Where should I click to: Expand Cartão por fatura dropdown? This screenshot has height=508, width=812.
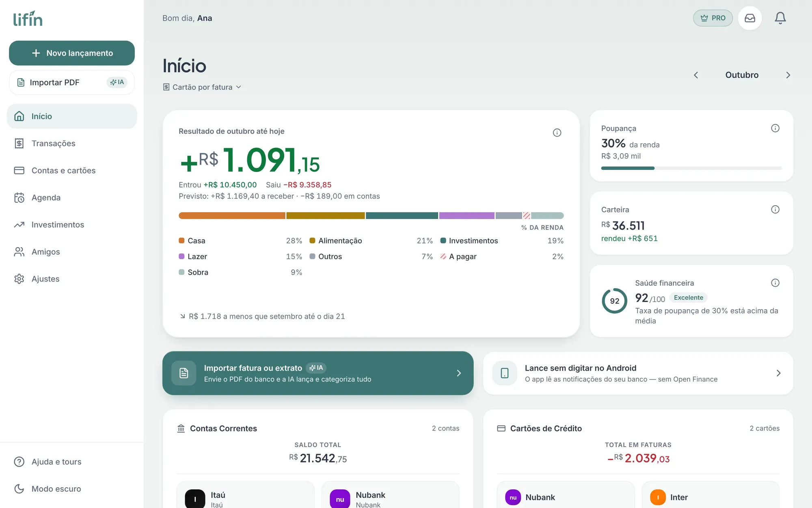[202, 87]
